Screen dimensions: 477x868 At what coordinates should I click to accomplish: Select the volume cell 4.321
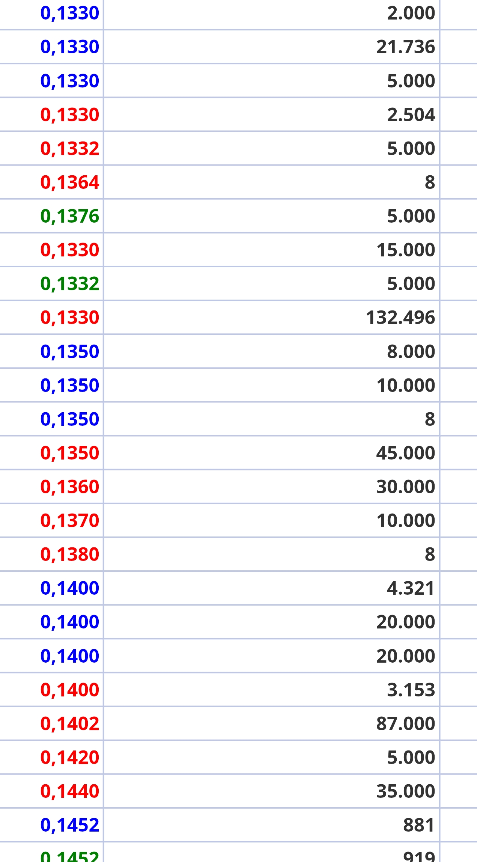411,588
